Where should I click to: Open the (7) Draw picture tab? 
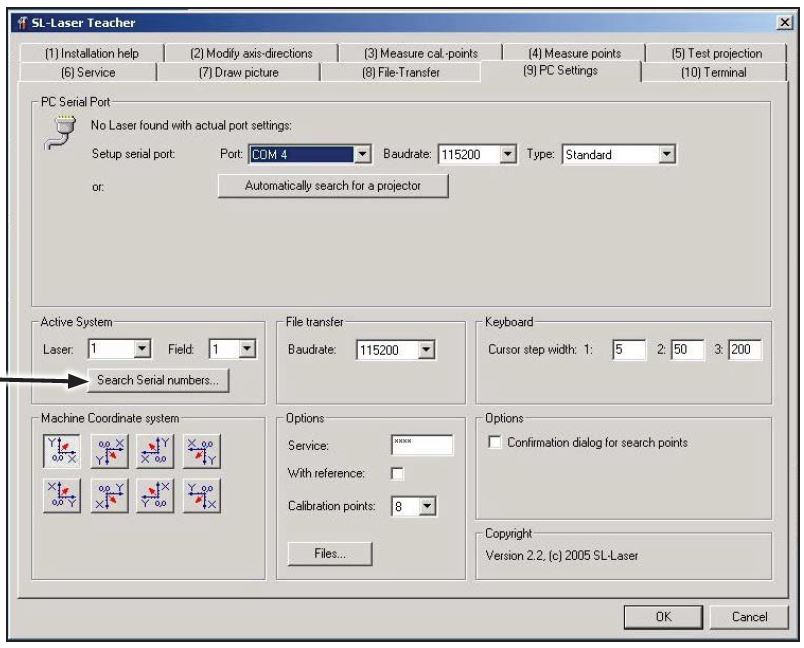[238, 72]
